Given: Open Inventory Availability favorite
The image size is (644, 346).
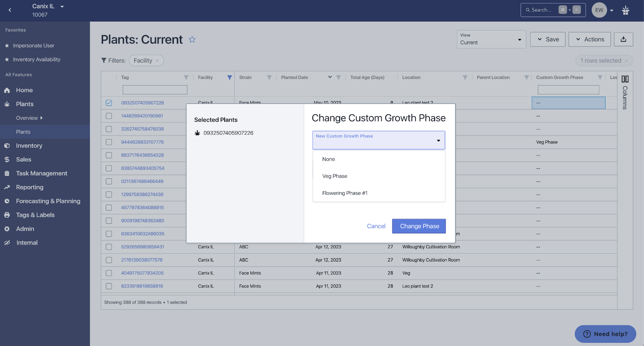Looking at the screenshot, I should point(37,59).
